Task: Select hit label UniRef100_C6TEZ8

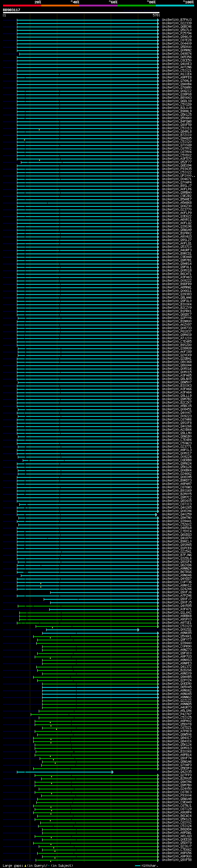Action: (x=177, y=40)
